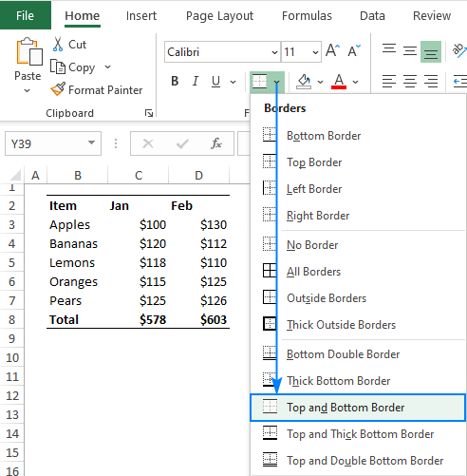Expand the borders dropdown arrow
467x476 pixels.
click(276, 82)
